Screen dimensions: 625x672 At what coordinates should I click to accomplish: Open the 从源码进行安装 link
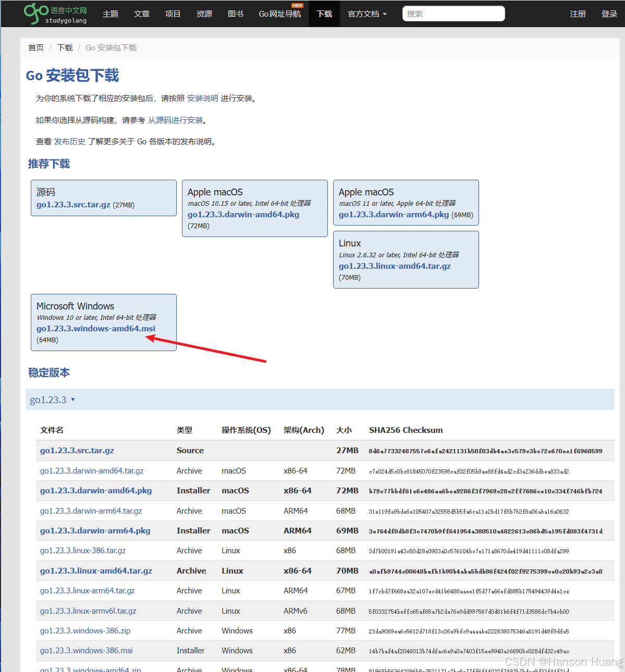click(176, 120)
